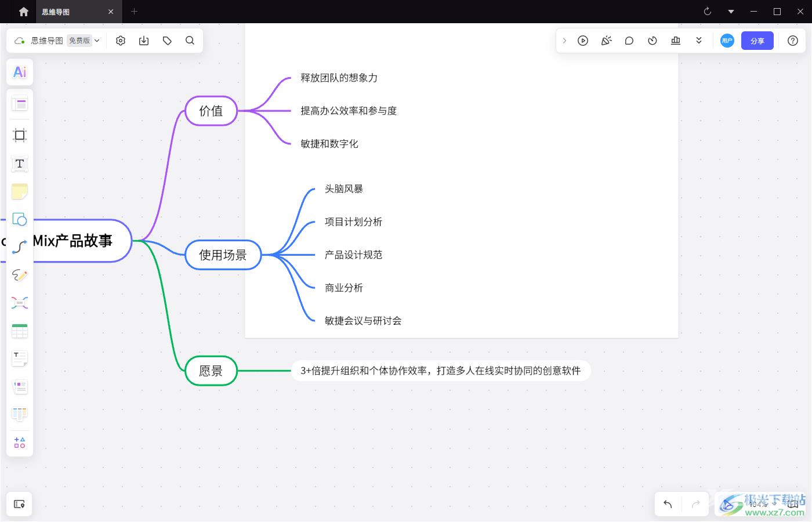The image size is (812, 522).
Task: Click the 分享 share button
Action: tap(757, 41)
